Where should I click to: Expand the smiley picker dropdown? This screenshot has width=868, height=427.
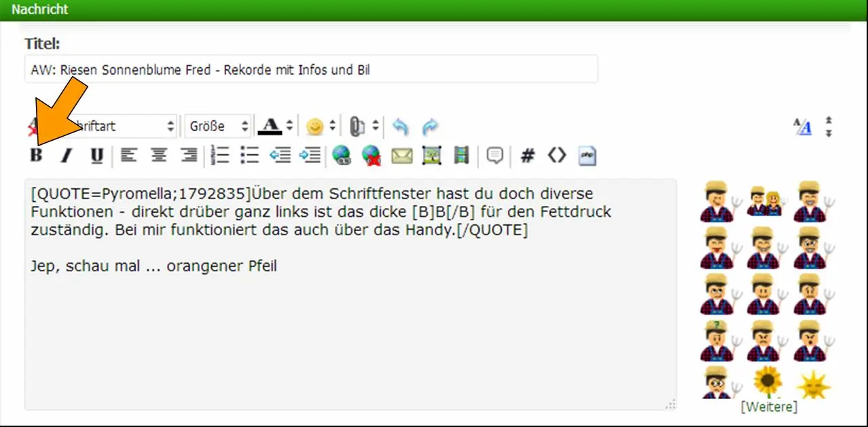319,126
